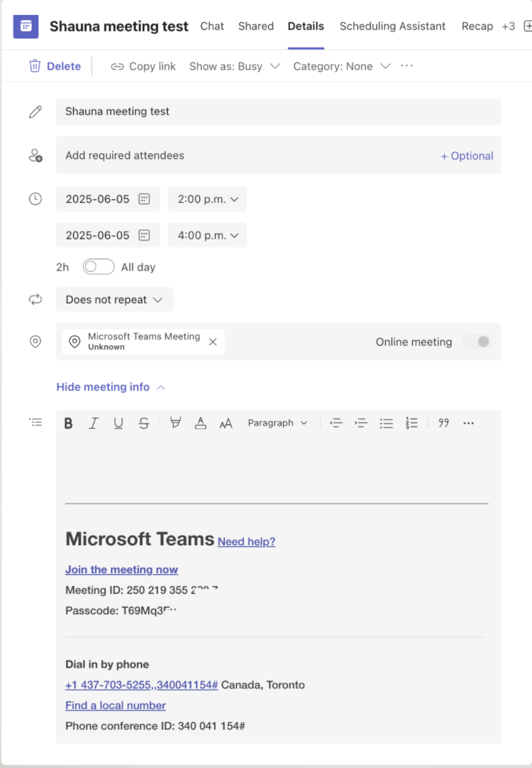This screenshot has height=768, width=532.
Task: Click the Bold formatting icon
Action: point(68,423)
